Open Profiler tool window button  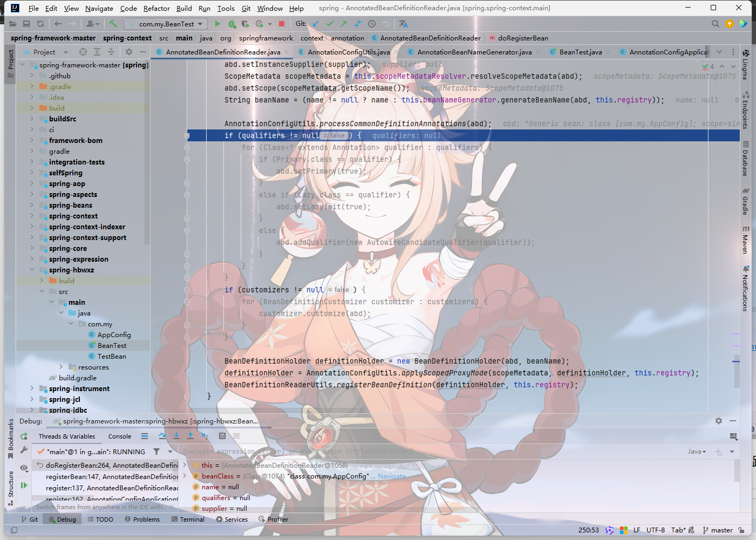(x=274, y=519)
